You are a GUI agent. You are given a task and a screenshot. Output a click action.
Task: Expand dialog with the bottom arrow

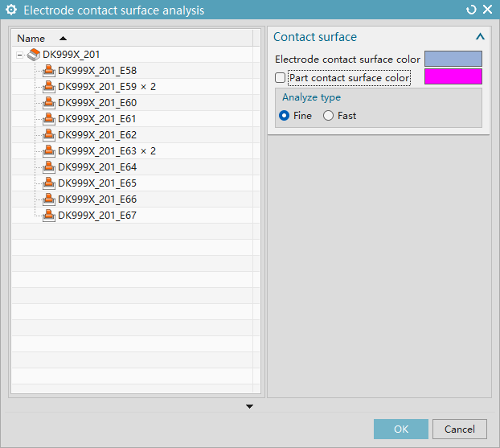pyautogui.click(x=249, y=406)
